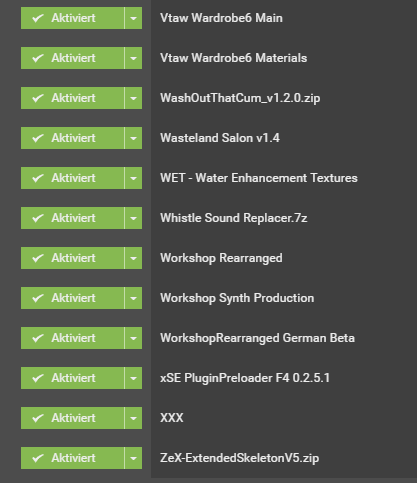Screen dimensions: 417x483
Task: Select the Workshop Rearranged mod name
Action: pos(221,258)
